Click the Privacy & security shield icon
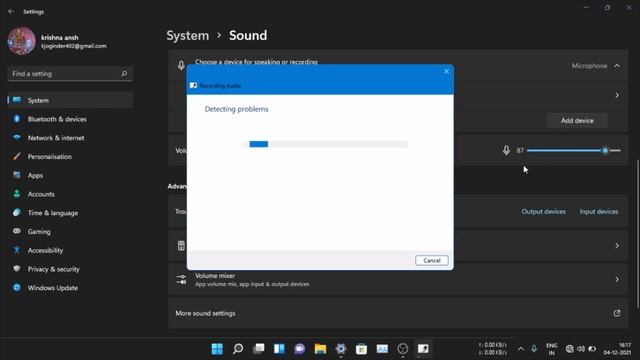This screenshot has width=640, height=360. pyautogui.click(x=17, y=269)
